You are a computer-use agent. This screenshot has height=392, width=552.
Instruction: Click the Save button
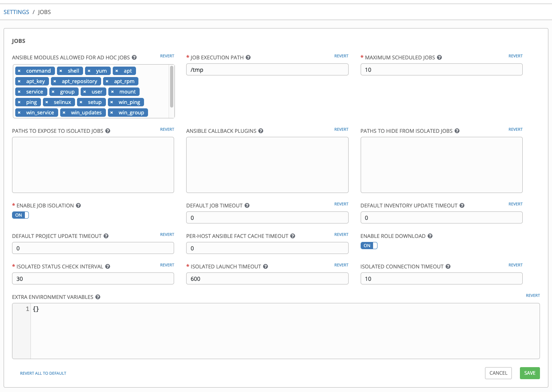pos(530,373)
